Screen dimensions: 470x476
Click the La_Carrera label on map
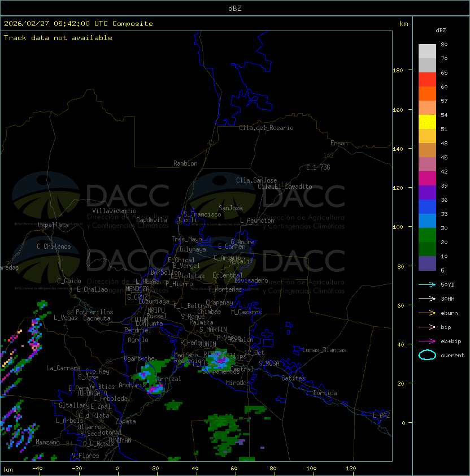click(64, 368)
